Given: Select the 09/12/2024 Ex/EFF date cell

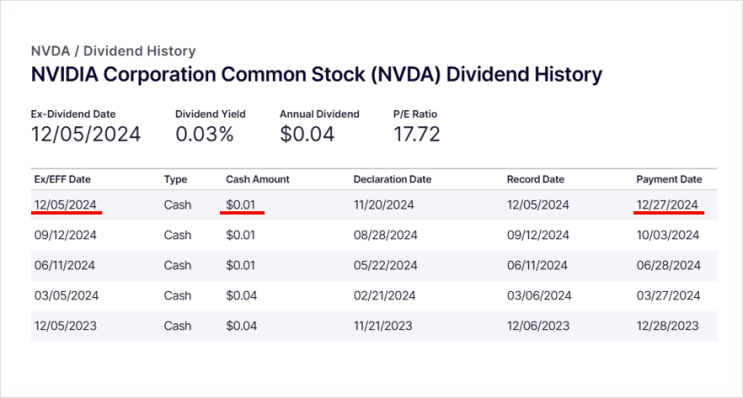Looking at the screenshot, I should [x=65, y=235].
